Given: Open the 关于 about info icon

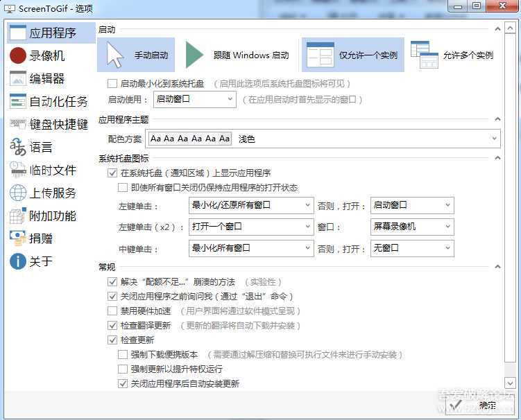Looking at the screenshot, I should tap(18, 261).
